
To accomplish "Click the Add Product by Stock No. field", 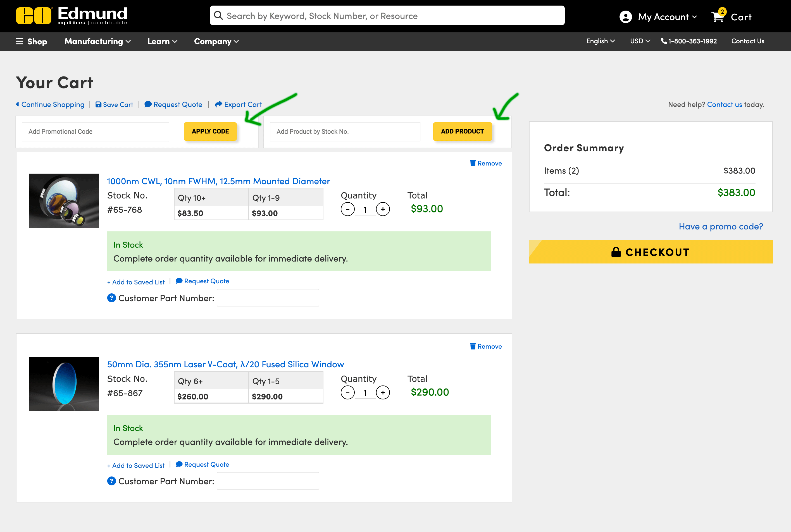I will point(345,132).
